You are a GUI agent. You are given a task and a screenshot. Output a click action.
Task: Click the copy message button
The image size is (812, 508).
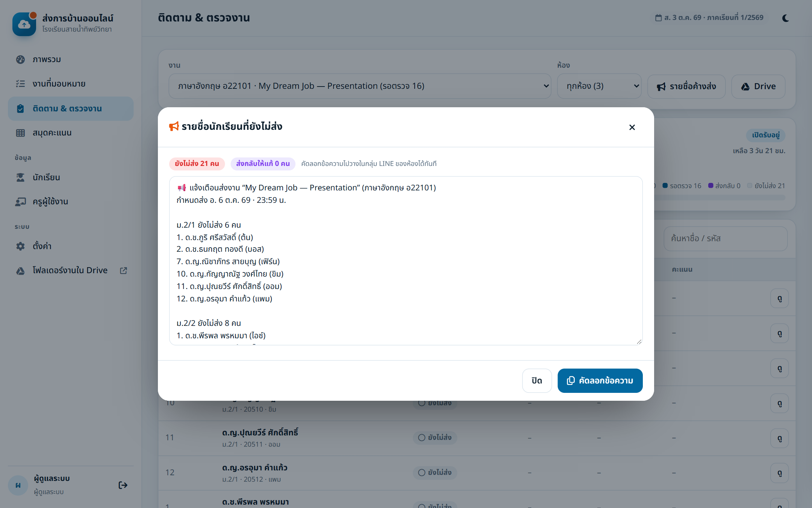600,380
